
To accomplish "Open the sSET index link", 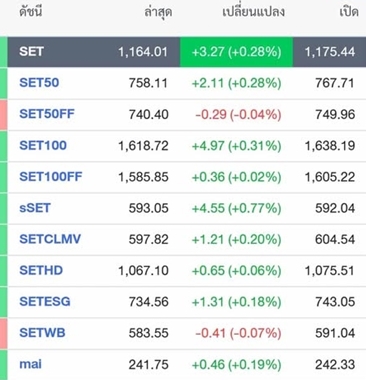I will coord(35,208).
